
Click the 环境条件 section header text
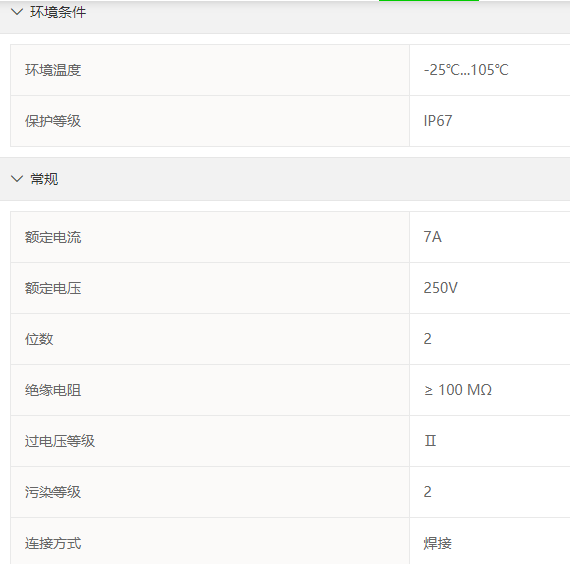tap(58, 12)
